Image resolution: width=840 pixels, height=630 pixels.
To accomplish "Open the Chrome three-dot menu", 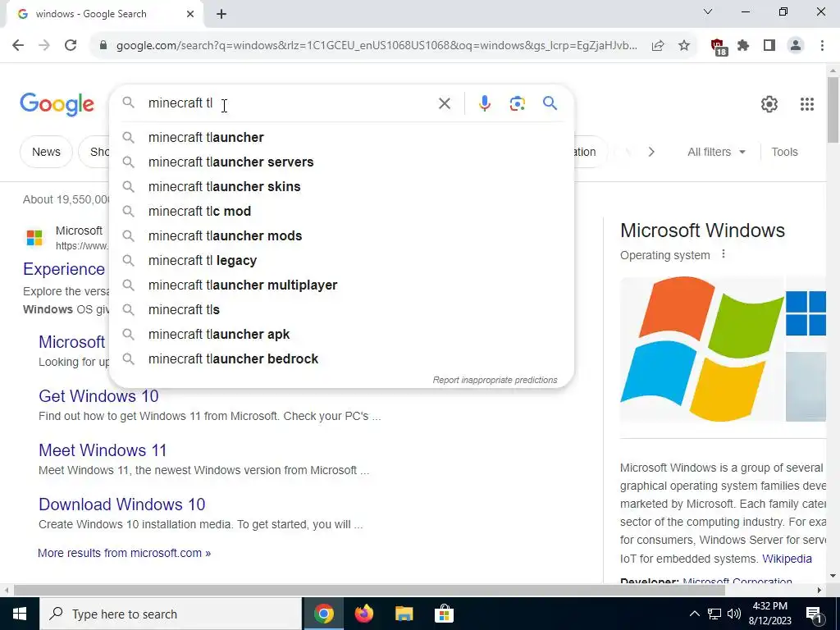I will [x=822, y=46].
